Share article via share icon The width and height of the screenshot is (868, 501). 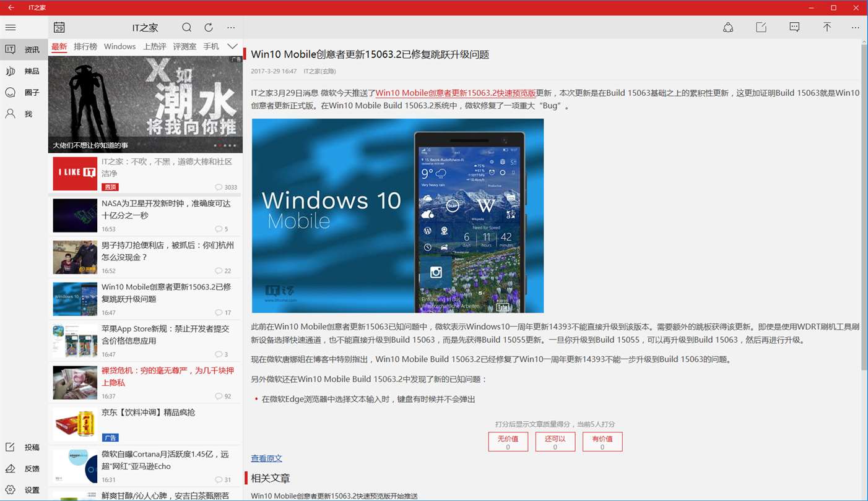(728, 27)
